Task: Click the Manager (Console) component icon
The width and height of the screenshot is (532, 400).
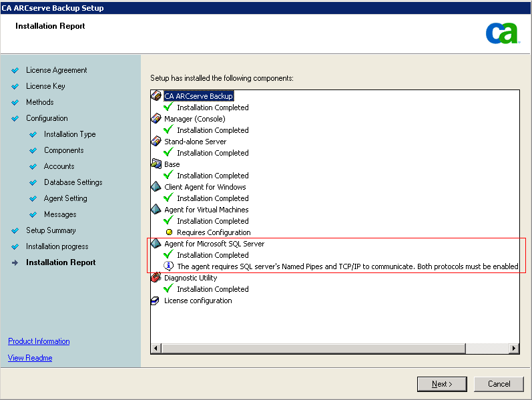Action: 156,119
